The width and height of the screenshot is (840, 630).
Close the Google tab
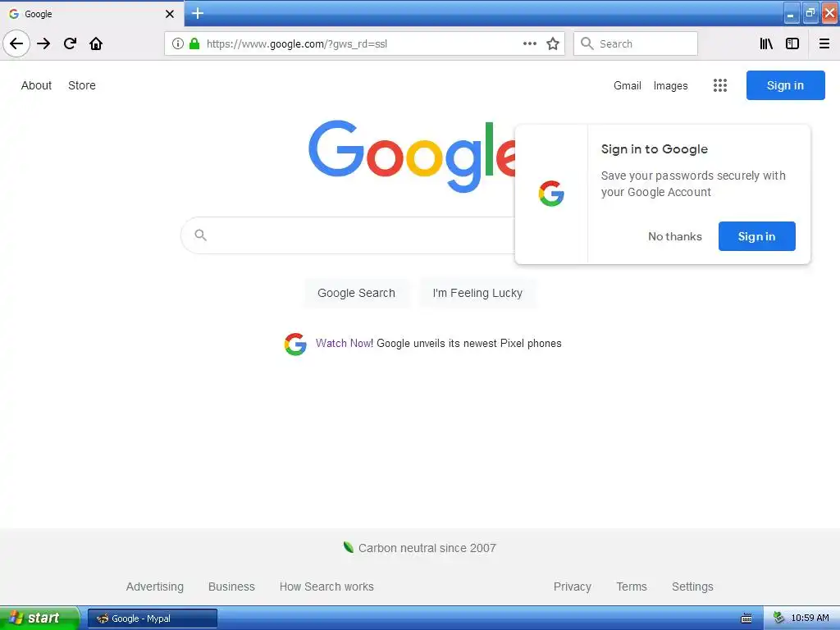point(170,14)
